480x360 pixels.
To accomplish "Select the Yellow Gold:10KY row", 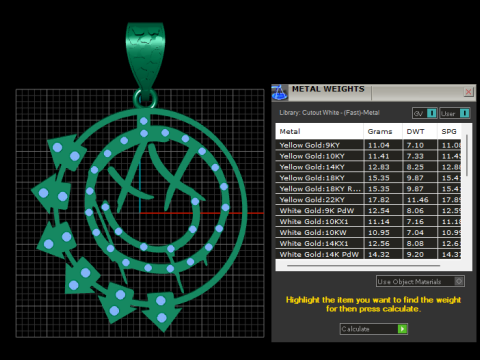I will coord(369,156).
